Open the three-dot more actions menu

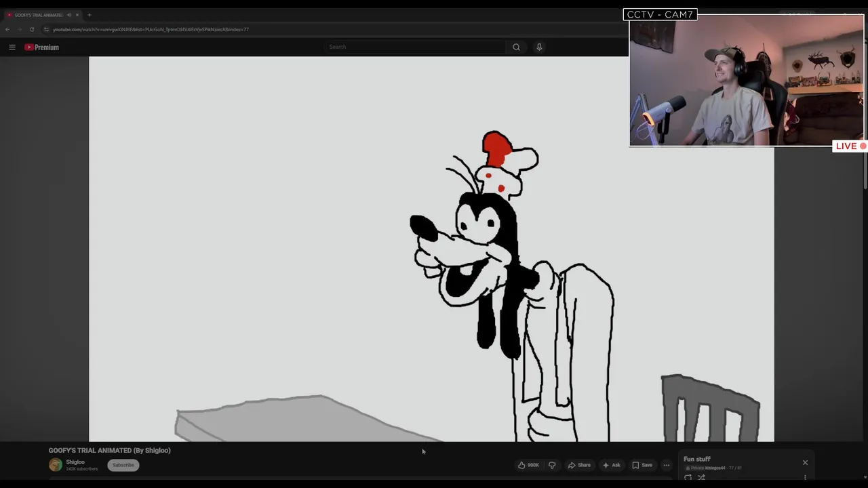667,465
